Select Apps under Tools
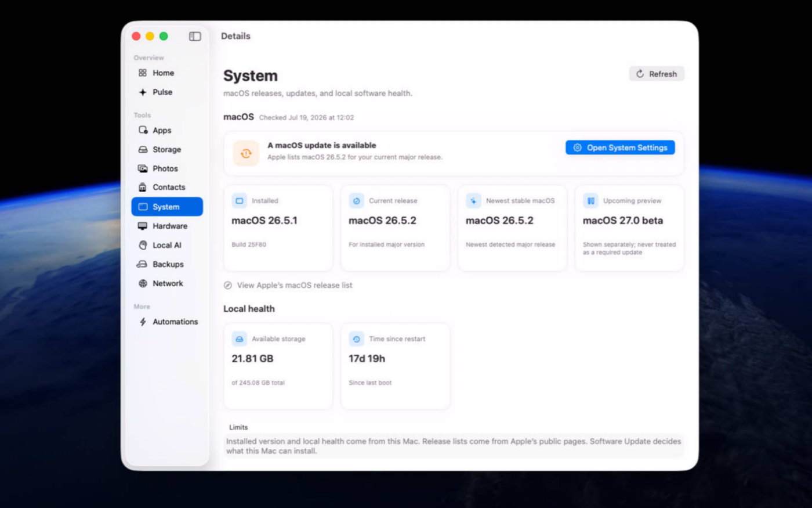Screen dimensions: 812x508 tap(167, 130)
